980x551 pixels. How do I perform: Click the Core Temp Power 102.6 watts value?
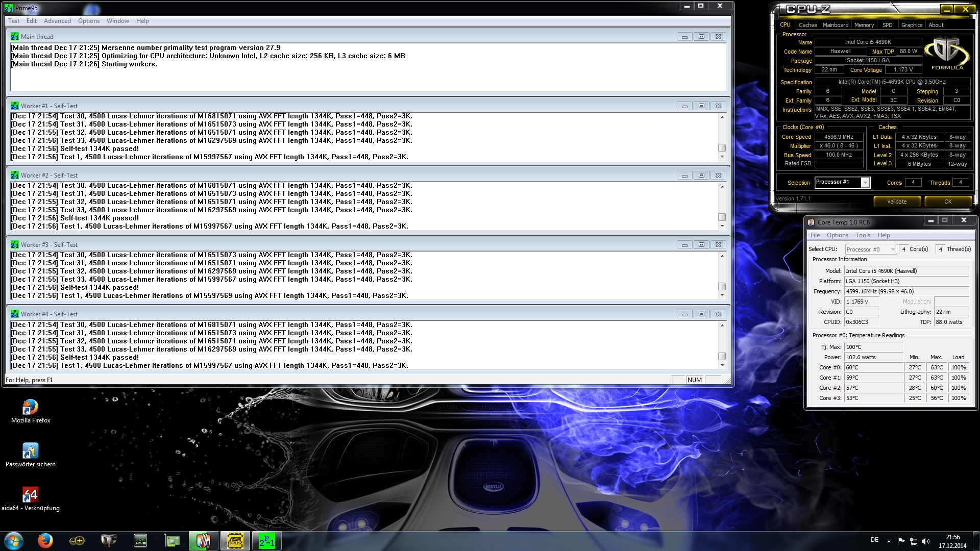pos(874,357)
